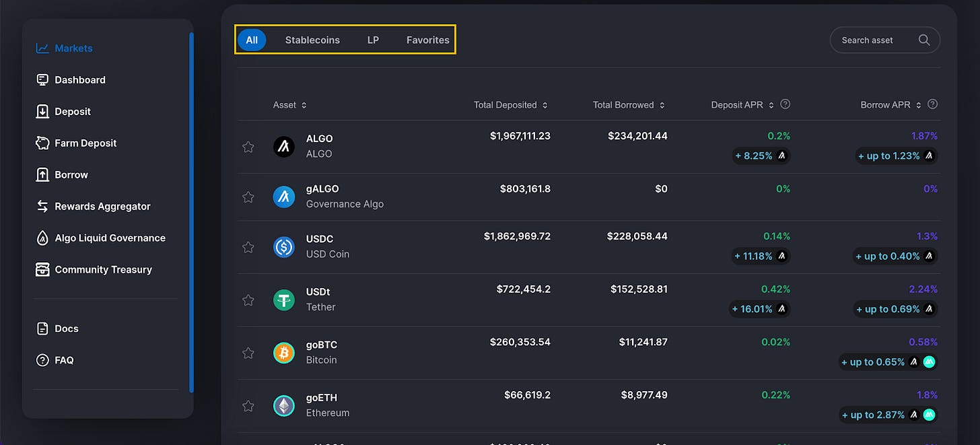Click the blue sidebar scrollbar
The image size is (980, 445).
point(192,212)
